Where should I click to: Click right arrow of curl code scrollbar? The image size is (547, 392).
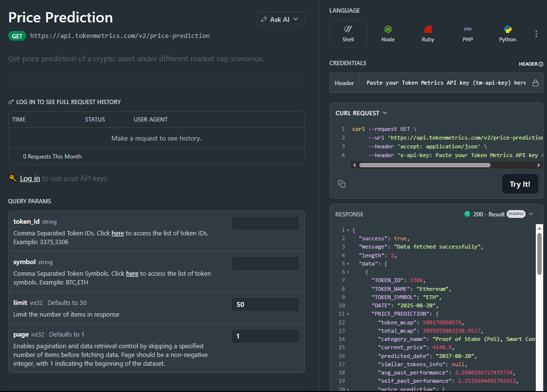(539, 165)
